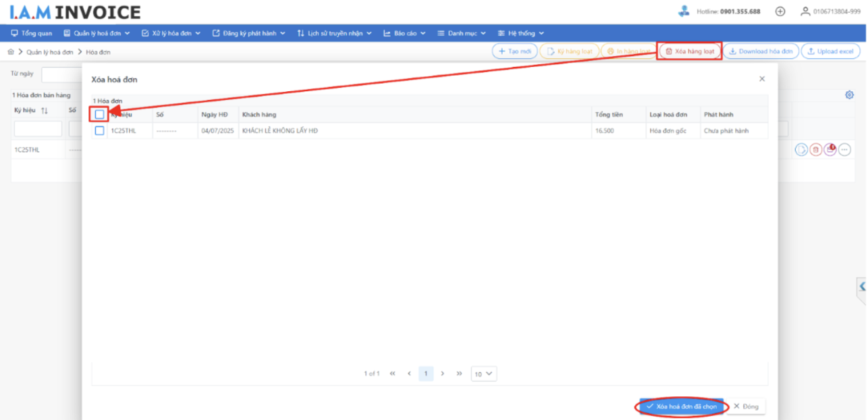This screenshot has height=420, width=868.
Task: Open the user account profile icon
Action: pos(805,11)
